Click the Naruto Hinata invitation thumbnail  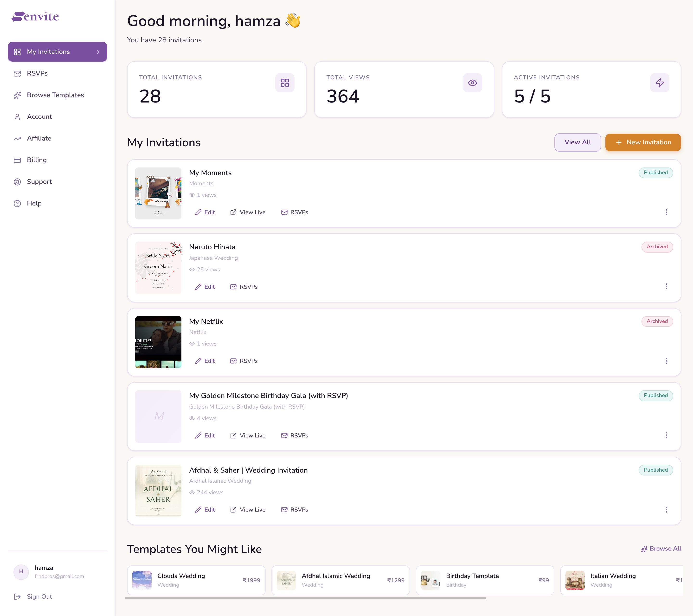[x=158, y=268]
